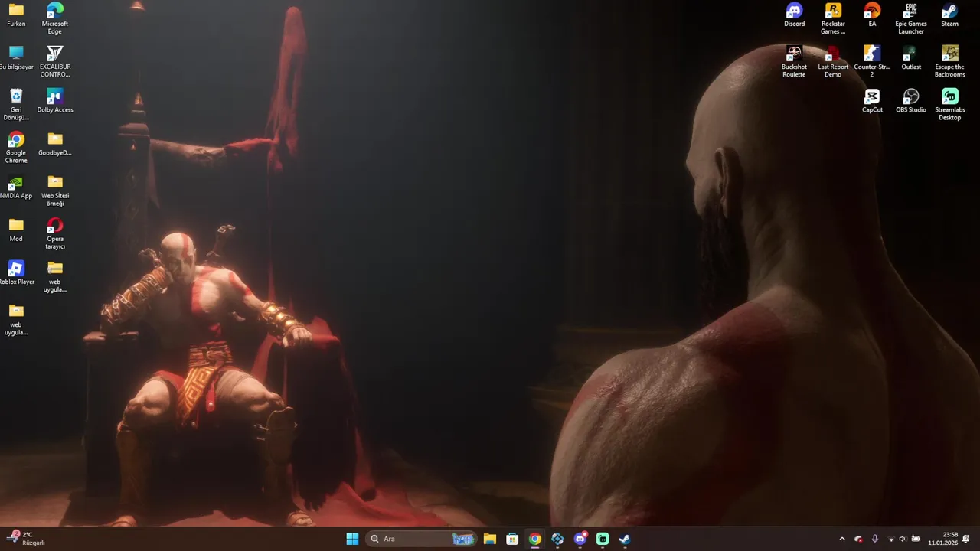The height and width of the screenshot is (551, 980).
Task: Select the Bu bilgisayar desktop icon
Action: (16, 57)
